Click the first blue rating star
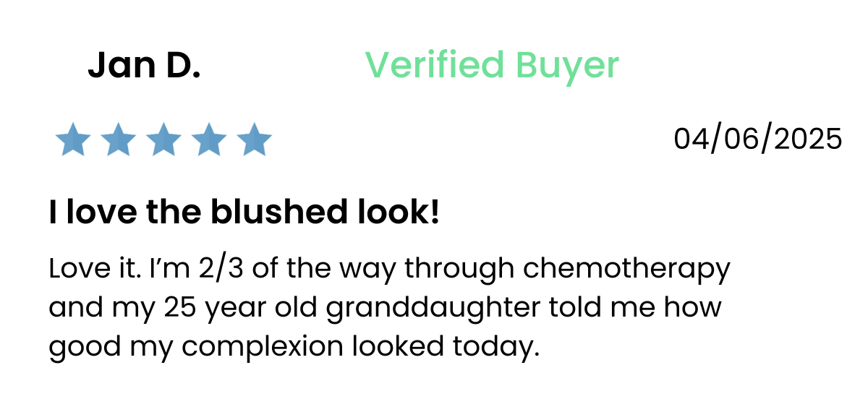This screenshot has height=399, width=868. pos(73,140)
